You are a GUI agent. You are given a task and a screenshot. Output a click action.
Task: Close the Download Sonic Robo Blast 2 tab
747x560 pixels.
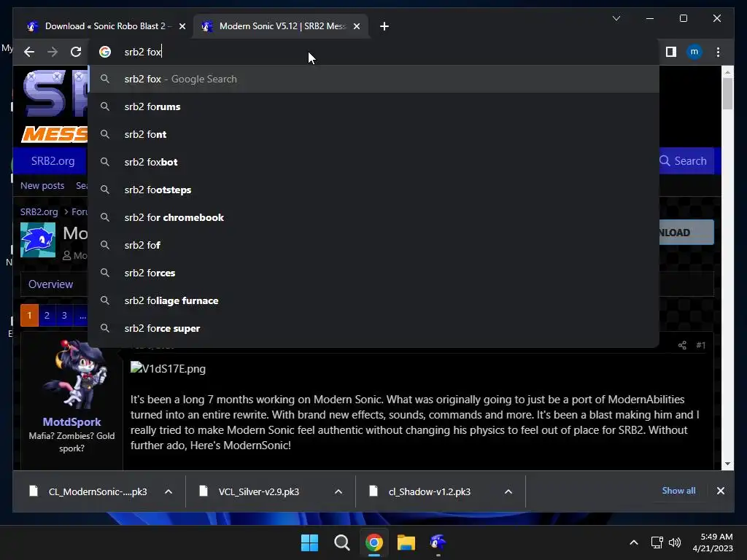[182, 26]
